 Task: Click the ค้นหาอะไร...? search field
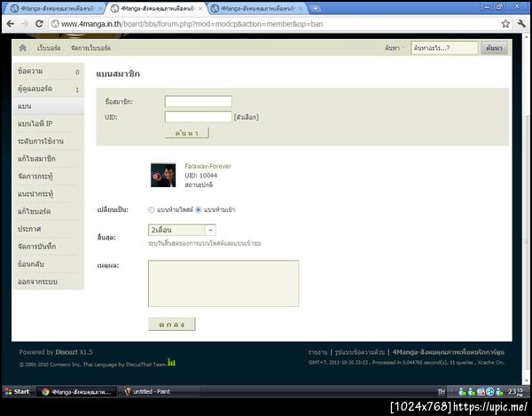444,48
